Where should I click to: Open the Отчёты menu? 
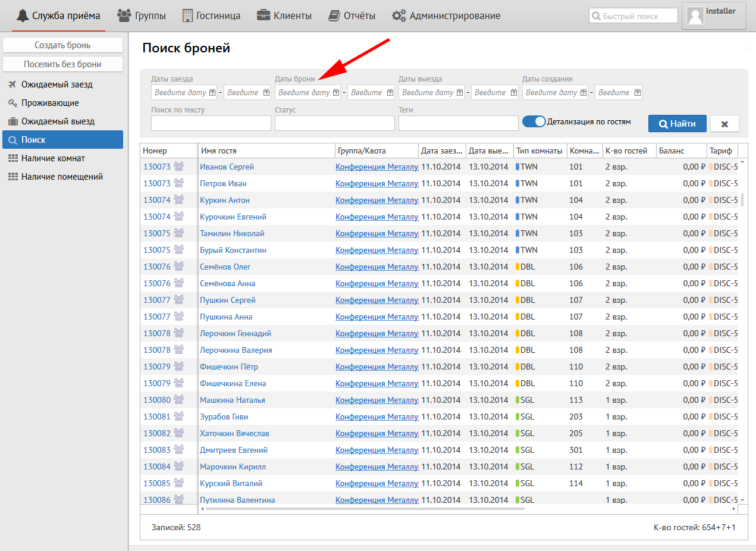(x=352, y=16)
